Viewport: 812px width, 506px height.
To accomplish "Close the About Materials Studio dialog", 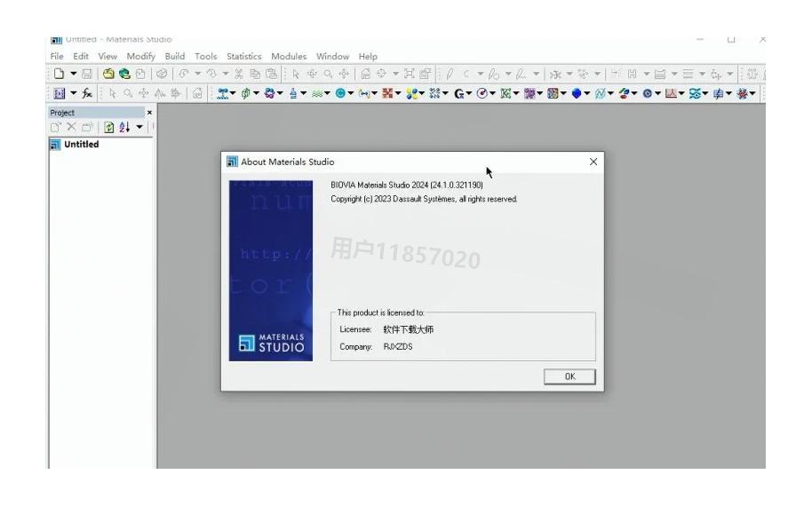I will (593, 162).
